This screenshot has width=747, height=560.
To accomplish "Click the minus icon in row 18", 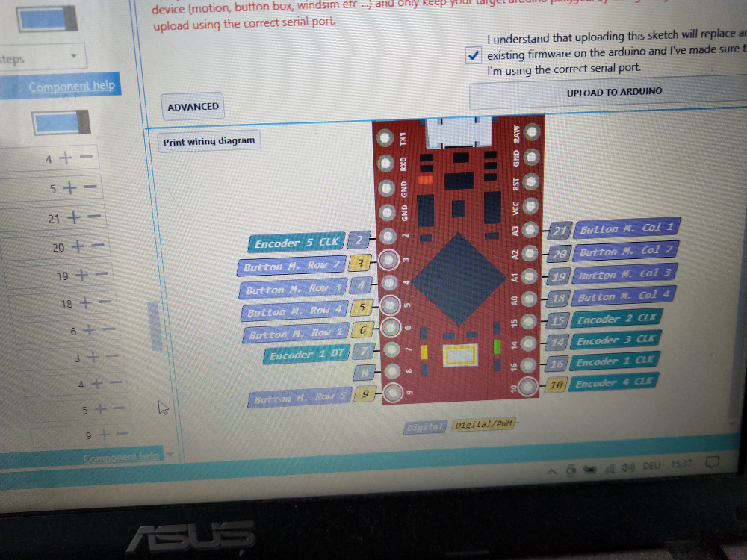I will (x=105, y=302).
